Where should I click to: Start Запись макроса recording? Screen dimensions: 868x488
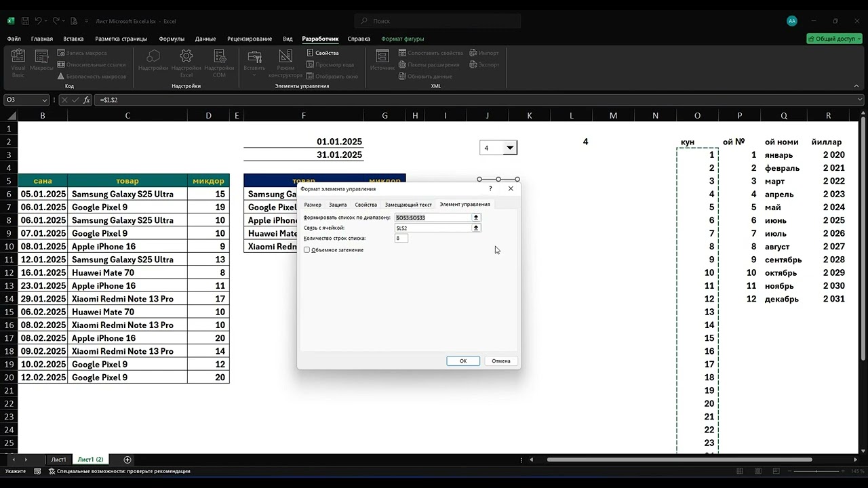82,53
